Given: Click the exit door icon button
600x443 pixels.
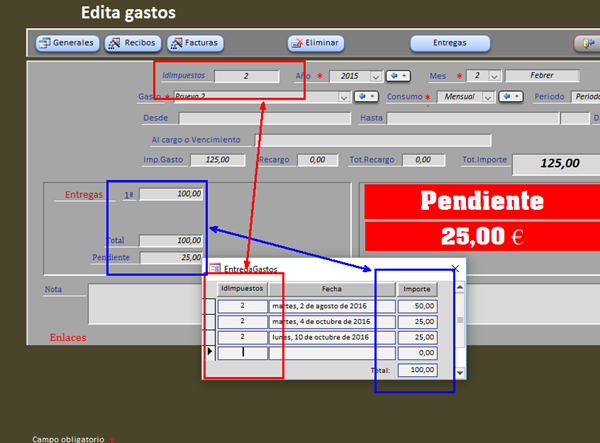Looking at the screenshot, I should pyautogui.click(x=588, y=43).
